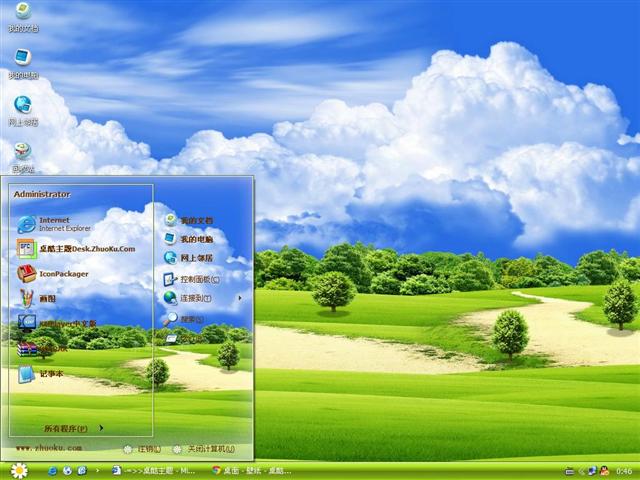Click the 关闭计算机 shut down button
The height and width of the screenshot is (480, 640).
tap(204, 449)
